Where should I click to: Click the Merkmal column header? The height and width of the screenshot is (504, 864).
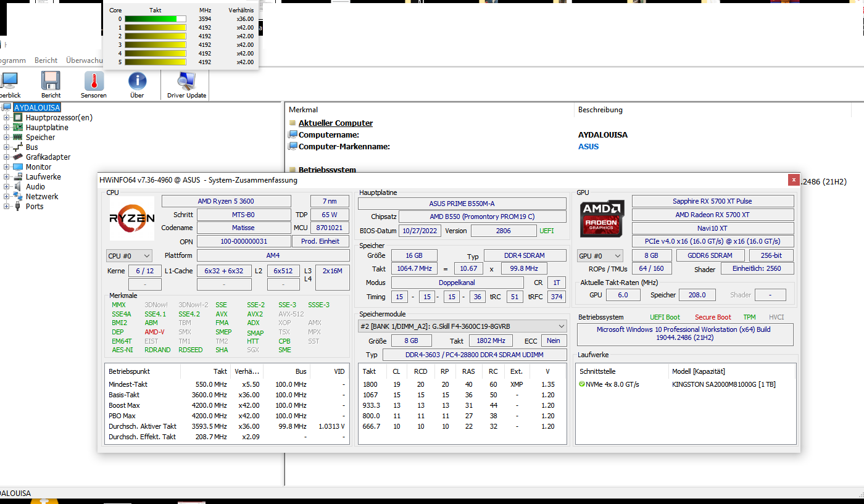(303, 110)
